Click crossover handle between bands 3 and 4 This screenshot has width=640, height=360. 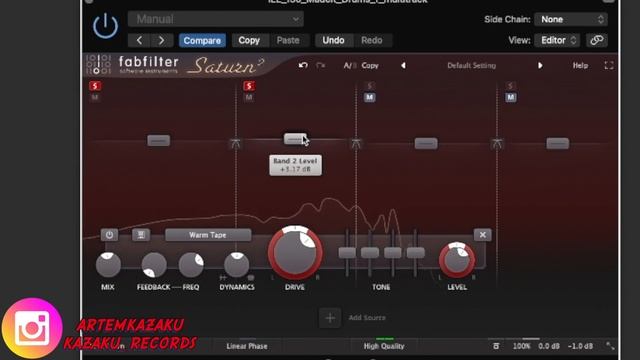pos(497,144)
